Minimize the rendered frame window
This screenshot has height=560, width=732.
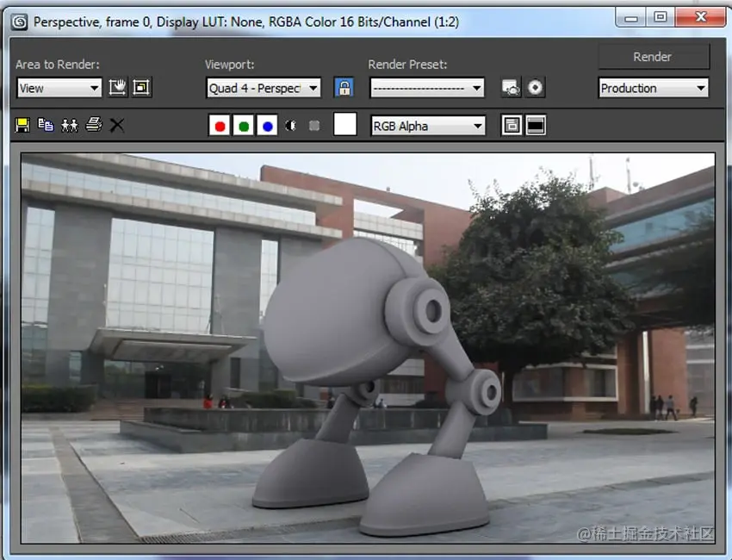click(631, 18)
